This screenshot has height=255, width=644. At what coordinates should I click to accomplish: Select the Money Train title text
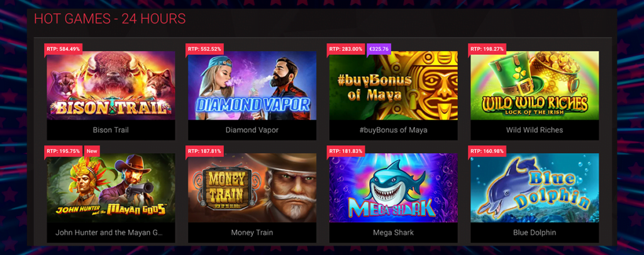[252, 232]
